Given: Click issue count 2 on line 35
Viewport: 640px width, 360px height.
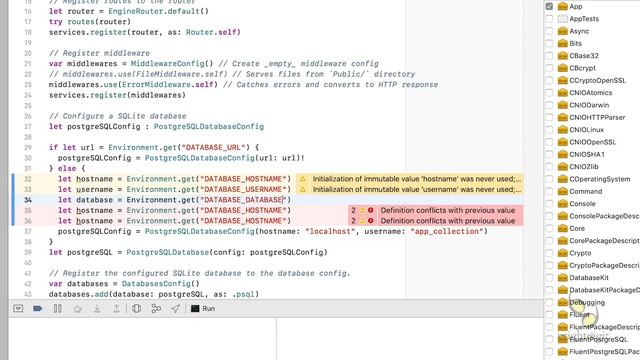Looking at the screenshot, I should tap(353, 210).
